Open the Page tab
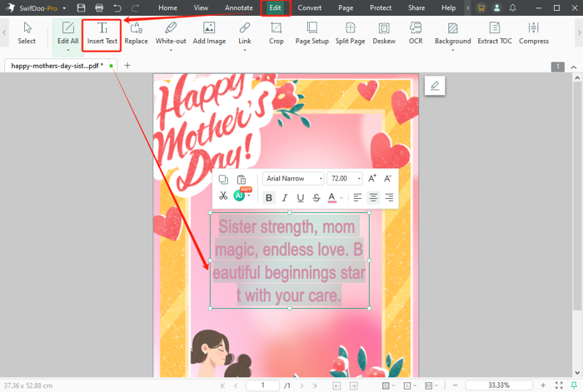The height and width of the screenshot is (392, 583). (346, 7)
